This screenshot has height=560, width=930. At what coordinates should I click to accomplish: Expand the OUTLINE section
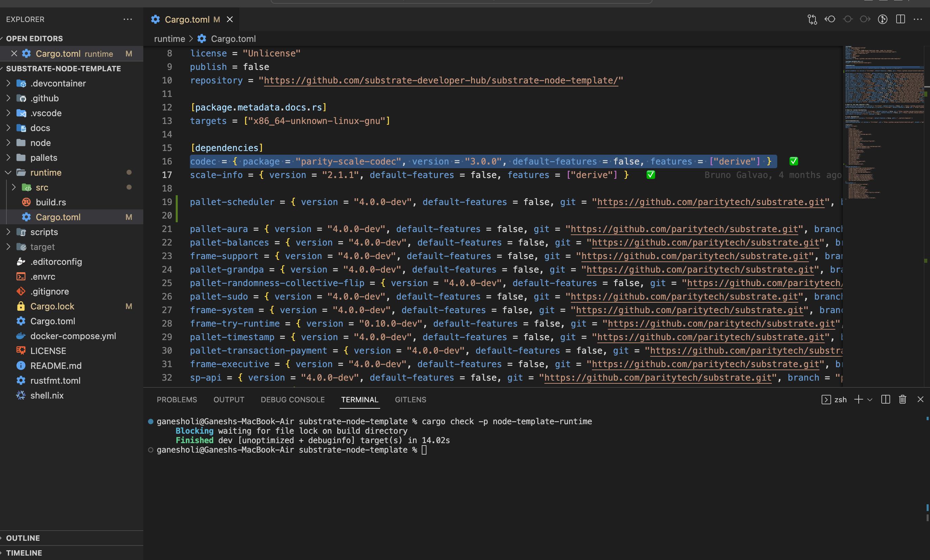pyautogui.click(x=23, y=538)
